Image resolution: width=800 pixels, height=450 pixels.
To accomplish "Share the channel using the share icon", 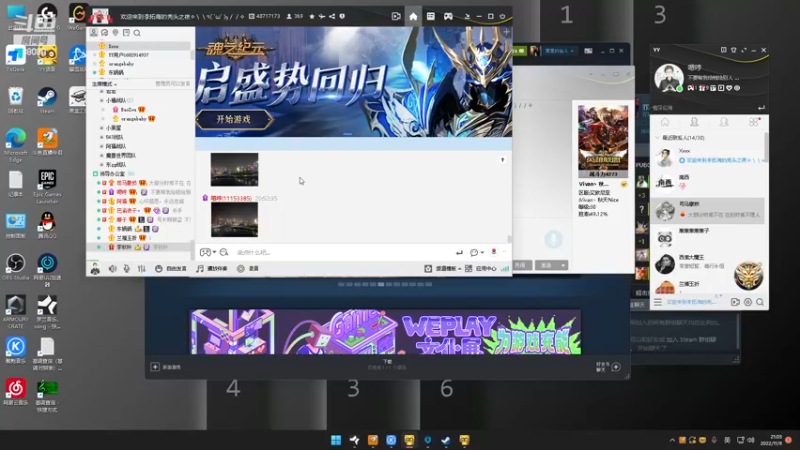I will click(x=332, y=16).
